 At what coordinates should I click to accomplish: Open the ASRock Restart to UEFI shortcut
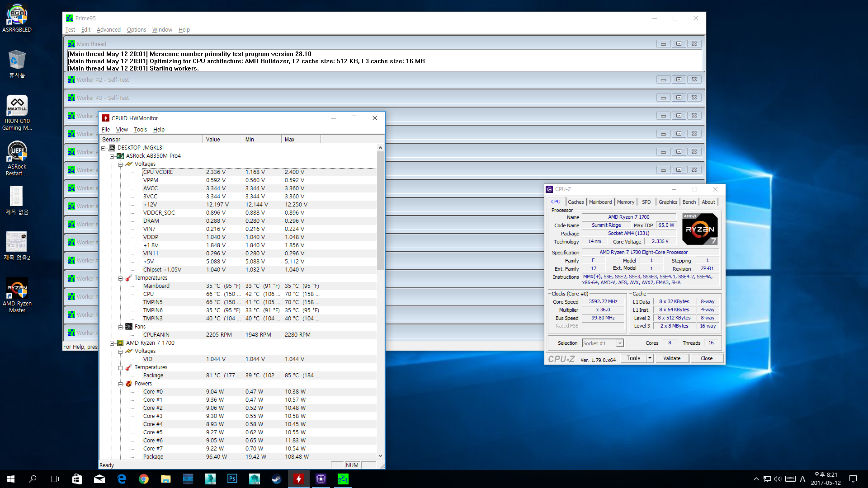point(17,158)
